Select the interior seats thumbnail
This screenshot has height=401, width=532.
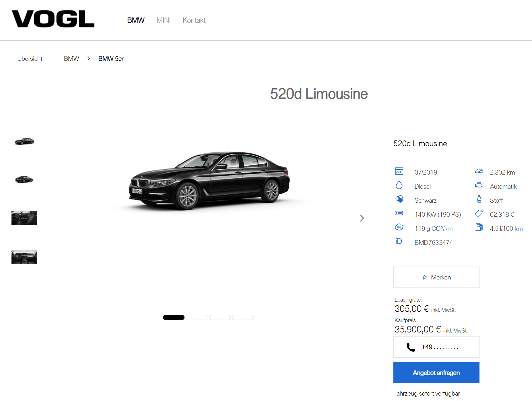coord(24,218)
